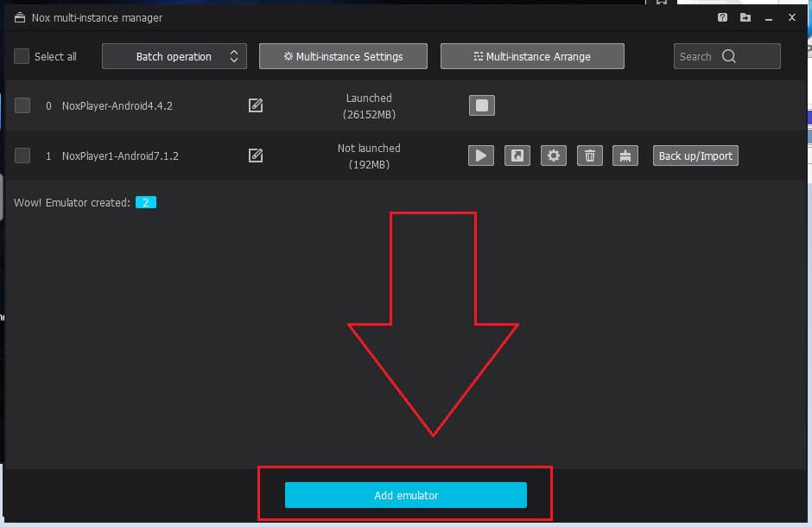Create shortcut icon for NoxPlayer1-Android7.1.2
Image resolution: width=812 pixels, height=527 pixels.
[517, 156]
